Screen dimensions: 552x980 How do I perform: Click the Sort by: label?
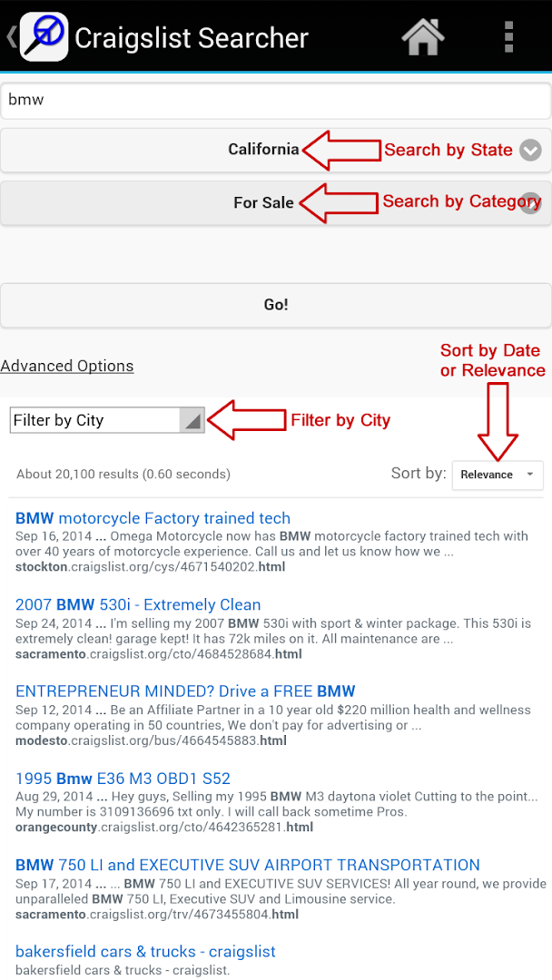click(419, 473)
